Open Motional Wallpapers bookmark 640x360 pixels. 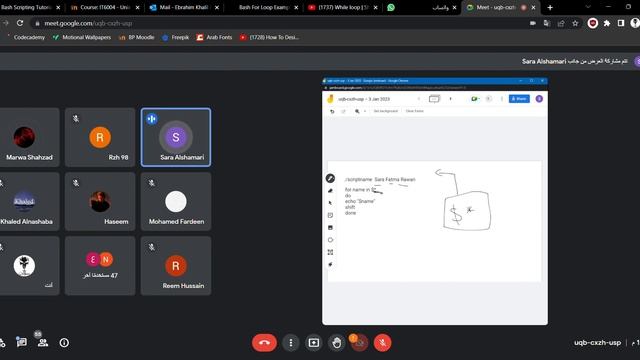click(x=82, y=37)
